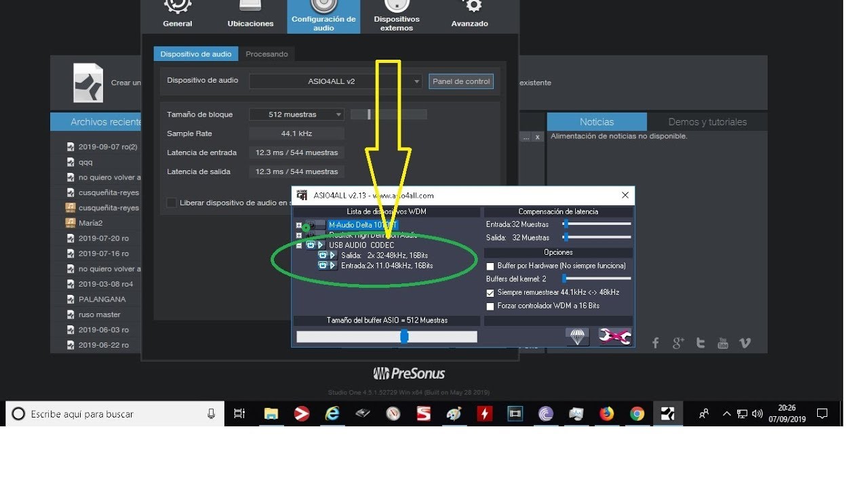868x488 pixels.
Task: Open Internet Explorer from the taskbar
Action: [332, 413]
